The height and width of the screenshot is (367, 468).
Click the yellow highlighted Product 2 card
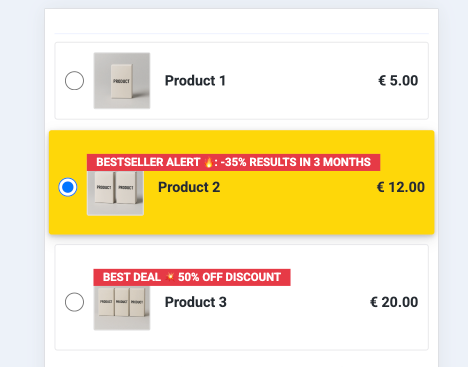pos(242,182)
